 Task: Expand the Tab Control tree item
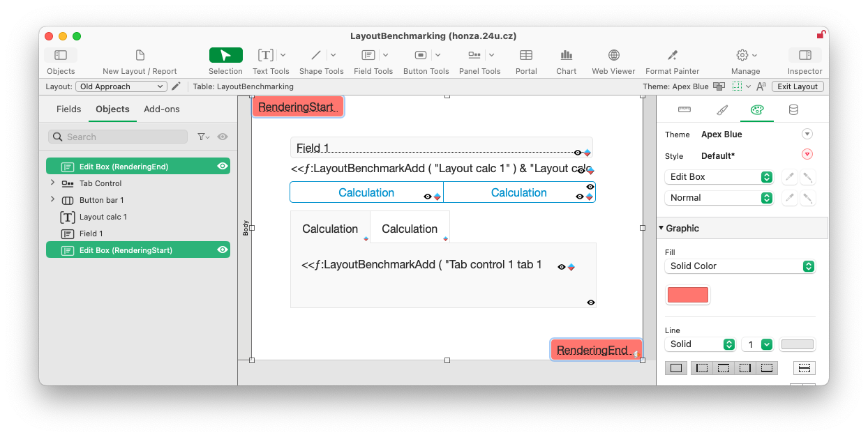tap(52, 183)
